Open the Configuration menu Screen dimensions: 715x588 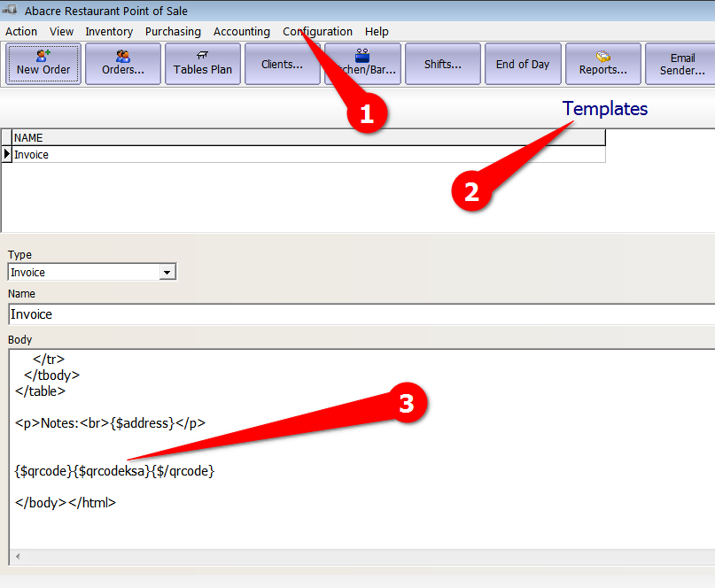317,31
